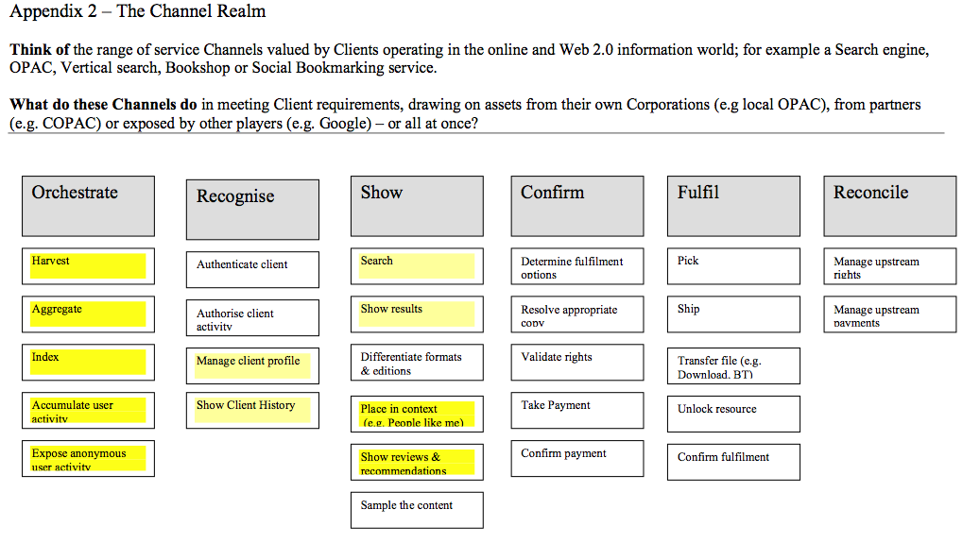Click the 'Authorise client activity' box
Screen dimensions: 980x543
(252, 318)
